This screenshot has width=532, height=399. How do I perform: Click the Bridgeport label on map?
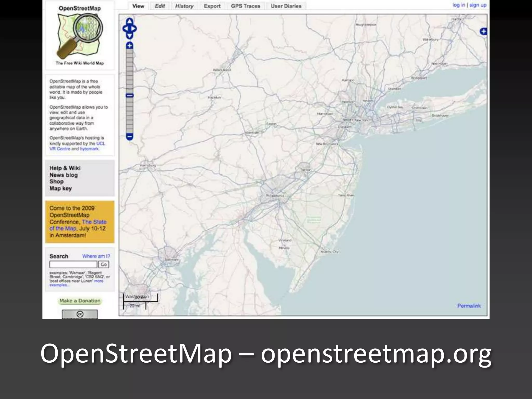coord(419,78)
